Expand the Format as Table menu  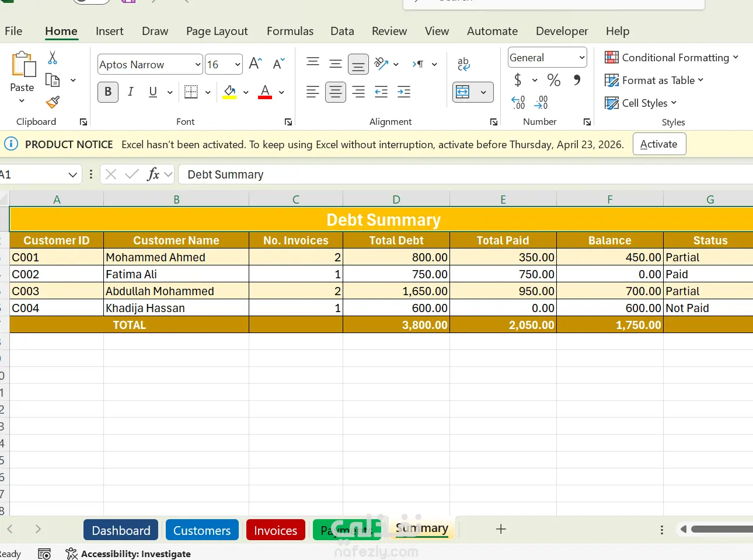pyautogui.click(x=654, y=80)
